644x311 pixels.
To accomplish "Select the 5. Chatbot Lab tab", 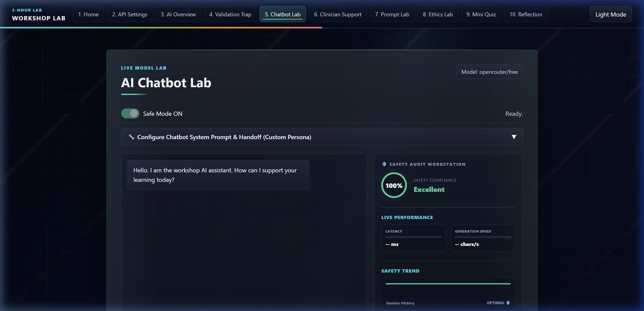I will [x=283, y=14].
